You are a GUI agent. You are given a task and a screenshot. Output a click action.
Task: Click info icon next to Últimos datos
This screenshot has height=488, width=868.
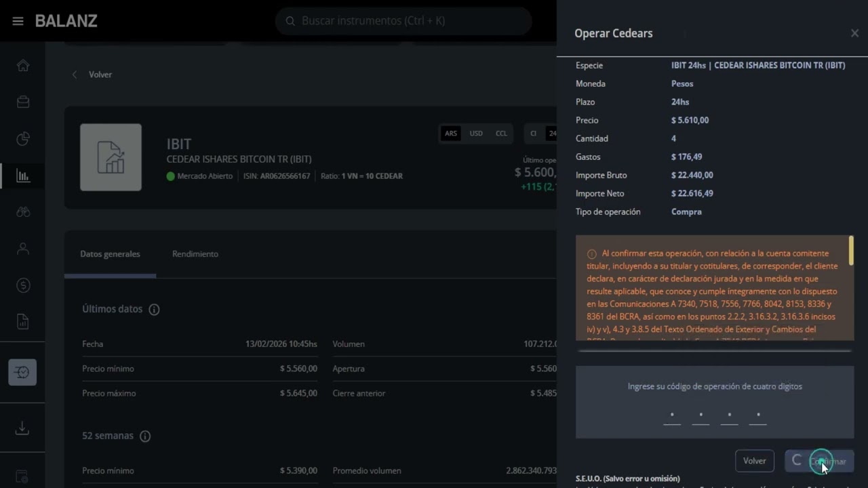[x=154, y=310]
